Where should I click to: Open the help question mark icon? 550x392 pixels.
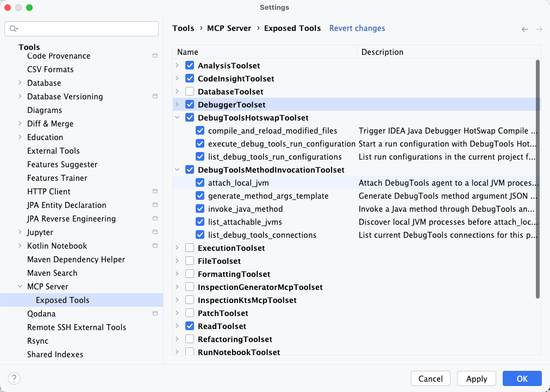tap(14, 378)
